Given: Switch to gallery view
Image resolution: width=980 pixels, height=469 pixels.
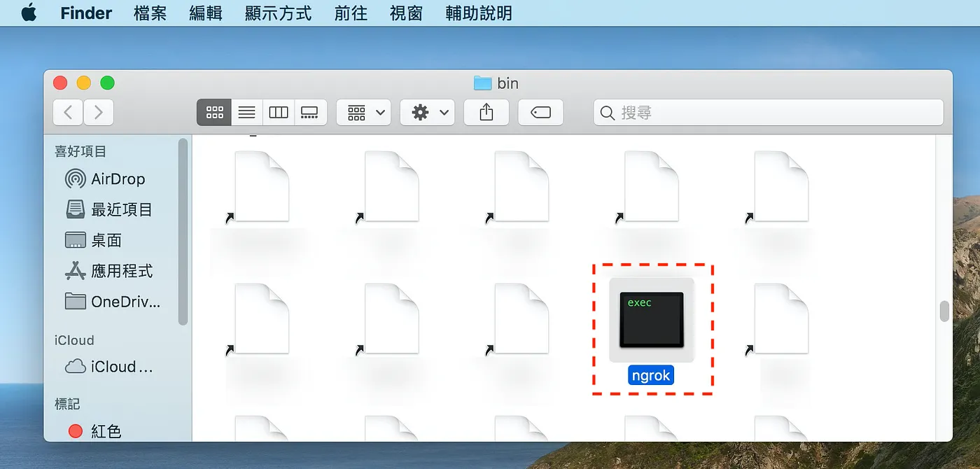Looking at the screenshot, I should pos(310,112).
